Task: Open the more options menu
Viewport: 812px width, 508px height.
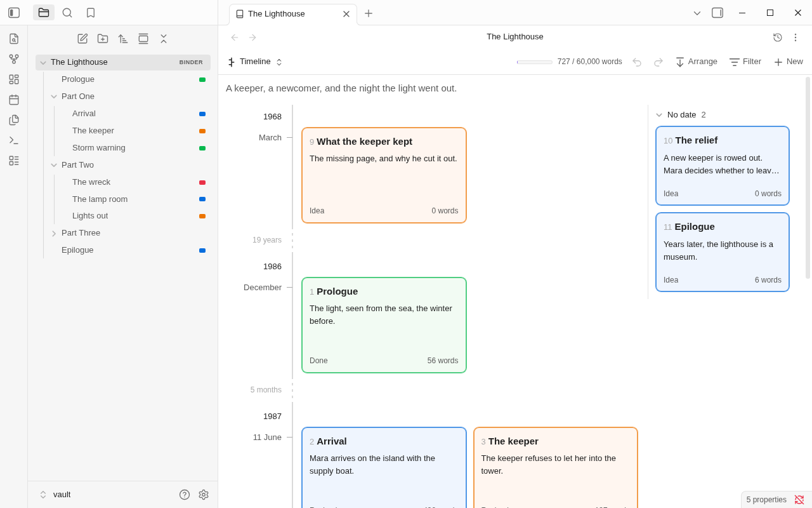Action: 796,37
